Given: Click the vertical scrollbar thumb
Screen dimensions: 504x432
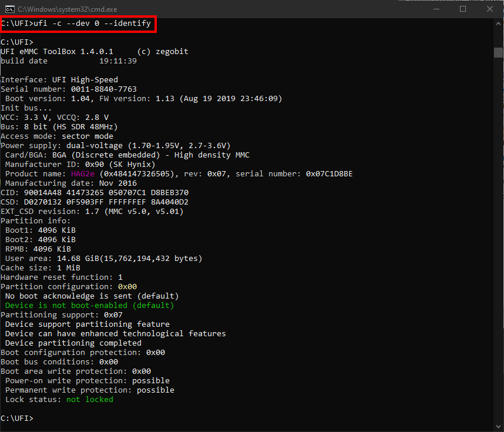Looking at the screenshot, I should coord(498,52).
